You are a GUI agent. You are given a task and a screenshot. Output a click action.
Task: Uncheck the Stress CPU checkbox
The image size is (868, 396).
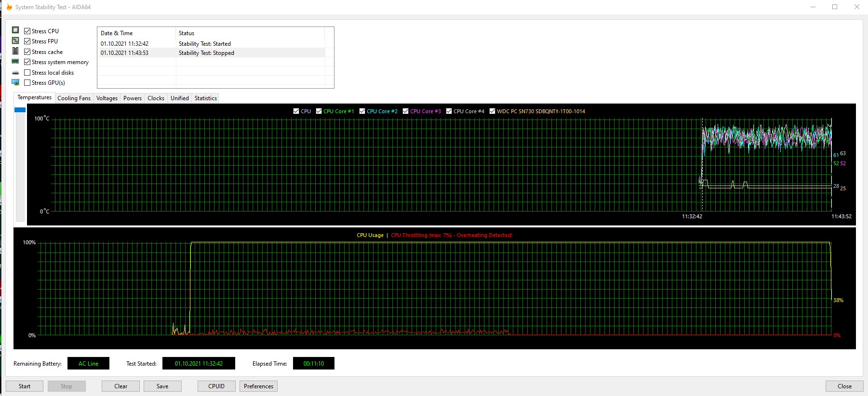(27, 31)
